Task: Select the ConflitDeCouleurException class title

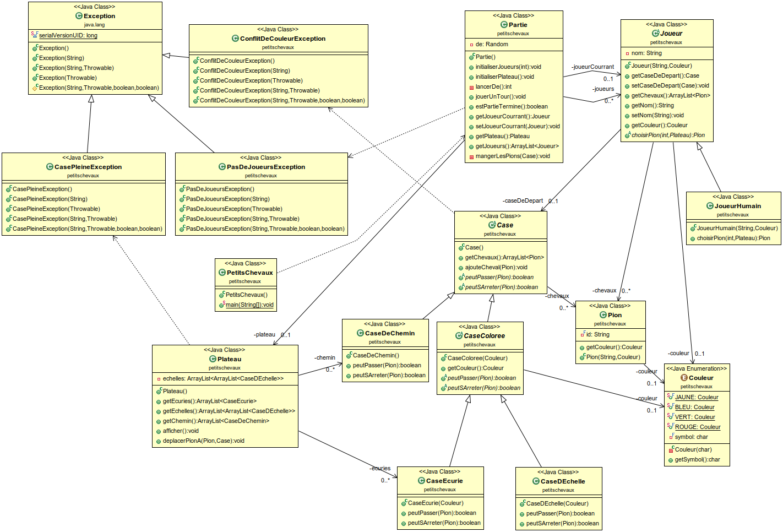Action: 282,39
